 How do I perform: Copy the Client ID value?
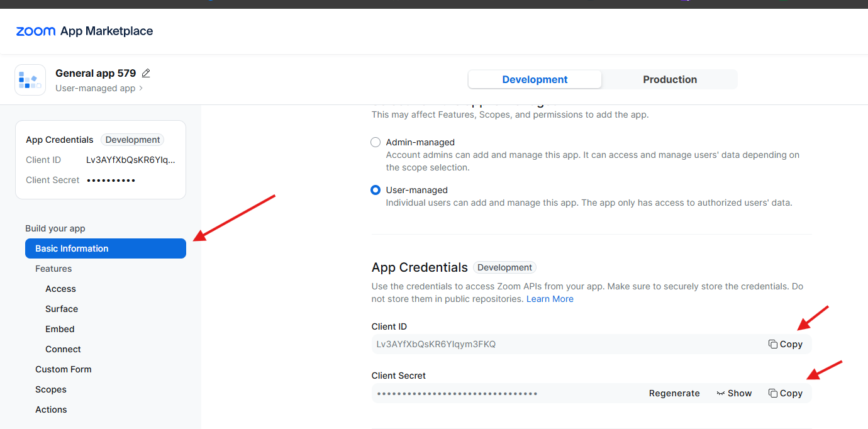pyautogui.click(x=785, y=344)
